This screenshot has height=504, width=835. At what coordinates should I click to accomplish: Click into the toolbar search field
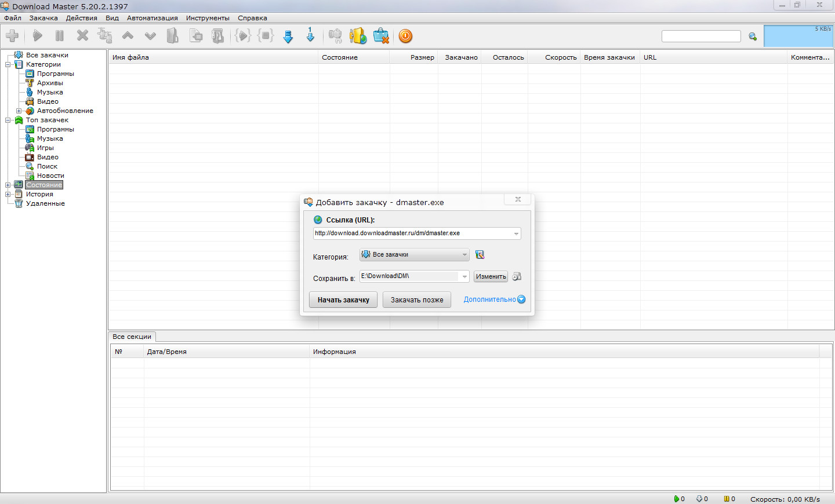point(701,36)
